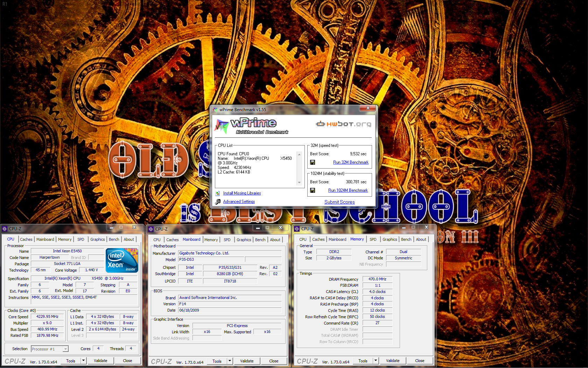Select SPD tab in middle CPU-Z window
The image size is (588, 368).
coord(227,240)
